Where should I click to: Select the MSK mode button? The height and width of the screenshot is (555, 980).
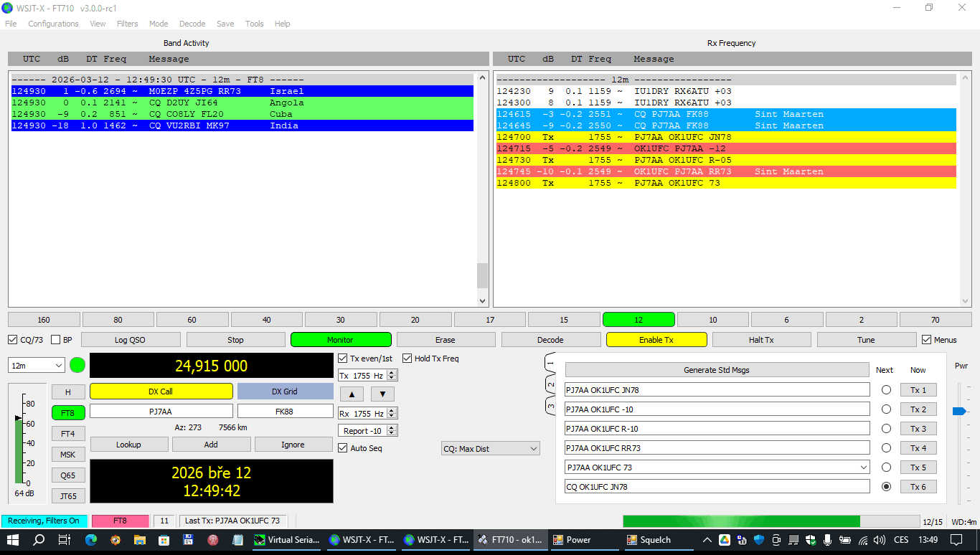coord(68,455)
